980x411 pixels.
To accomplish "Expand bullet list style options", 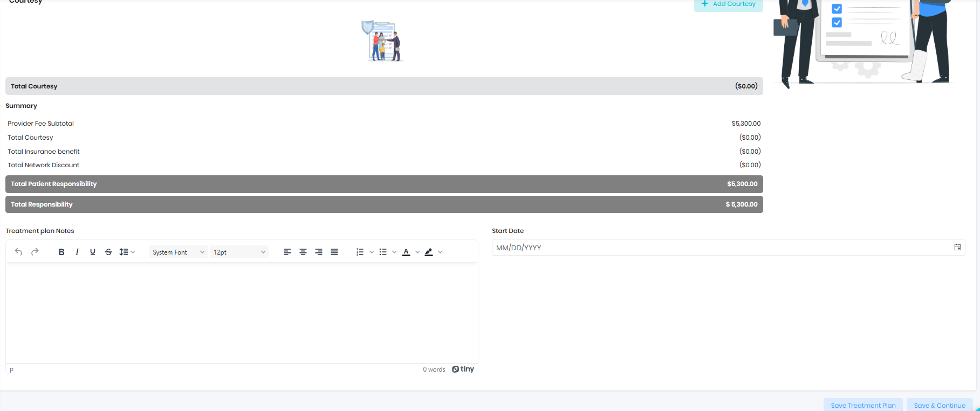I will coord(394,252).
